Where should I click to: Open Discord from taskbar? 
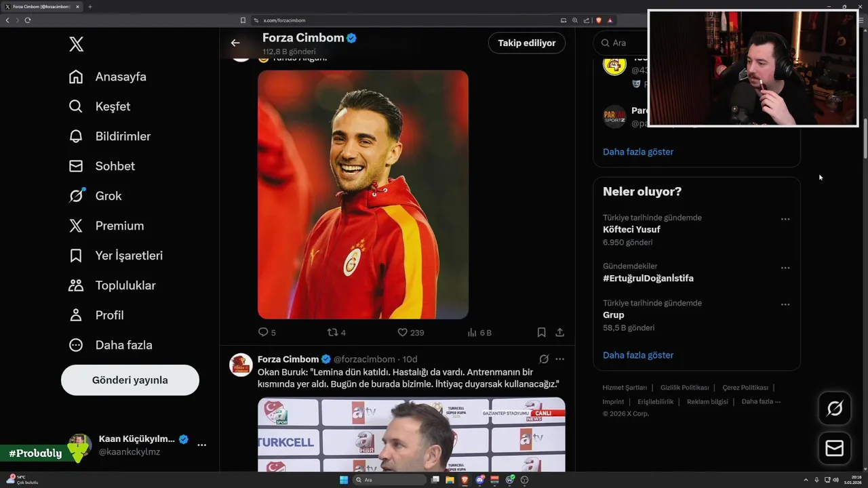click(479, 480)
